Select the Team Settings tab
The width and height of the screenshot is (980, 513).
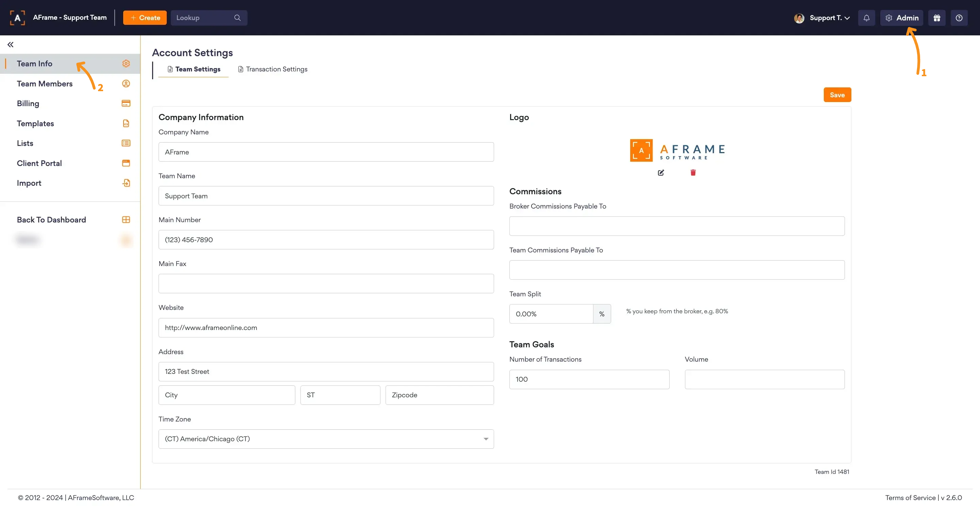coord(194,69)
